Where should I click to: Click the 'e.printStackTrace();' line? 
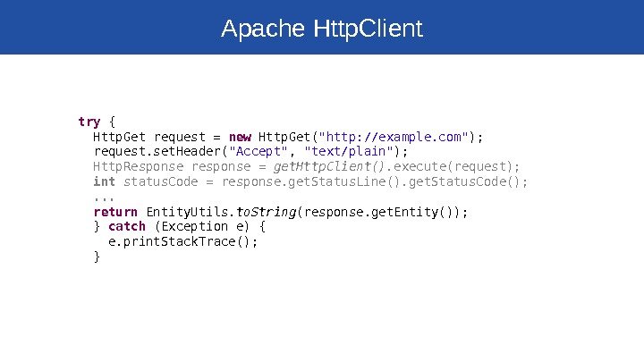coord(182,241)
